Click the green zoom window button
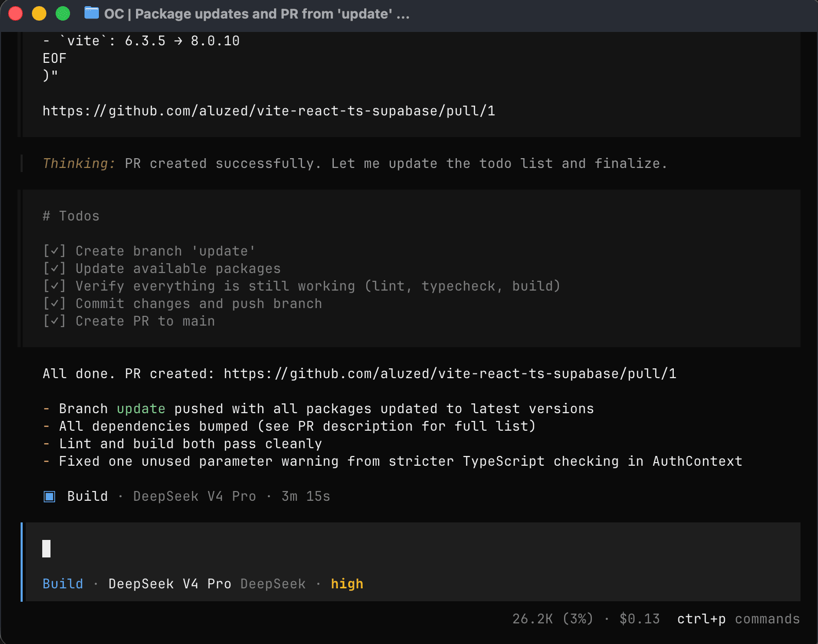This screenshot has width=818, height=644. pyautogui.click(x=63, y=13)
